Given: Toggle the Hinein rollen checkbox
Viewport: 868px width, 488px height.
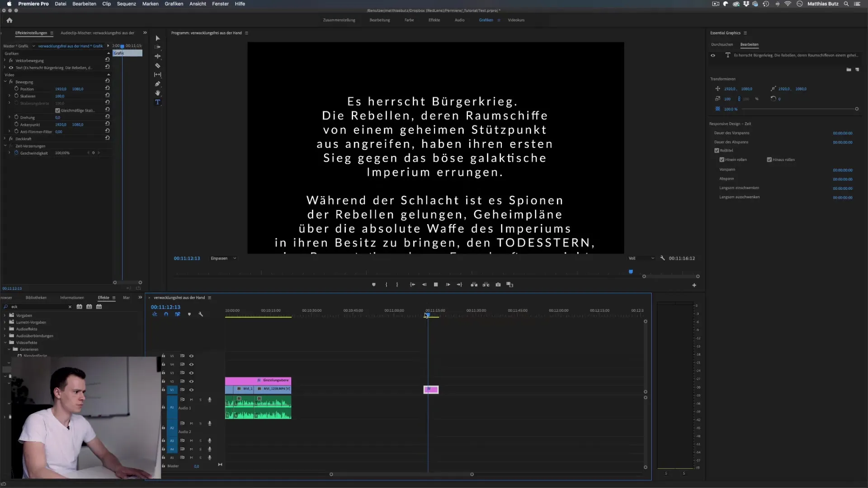Looking at the screenshot, I should (722, 160).
